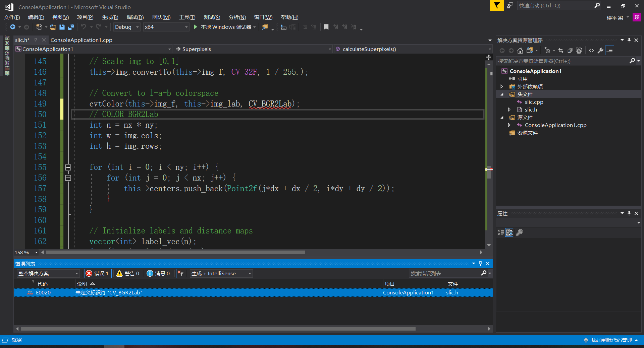The width and height of the screenshot is (644, 348).
Task: Toggle pin on slic.h tab
Action: [36, 40]
